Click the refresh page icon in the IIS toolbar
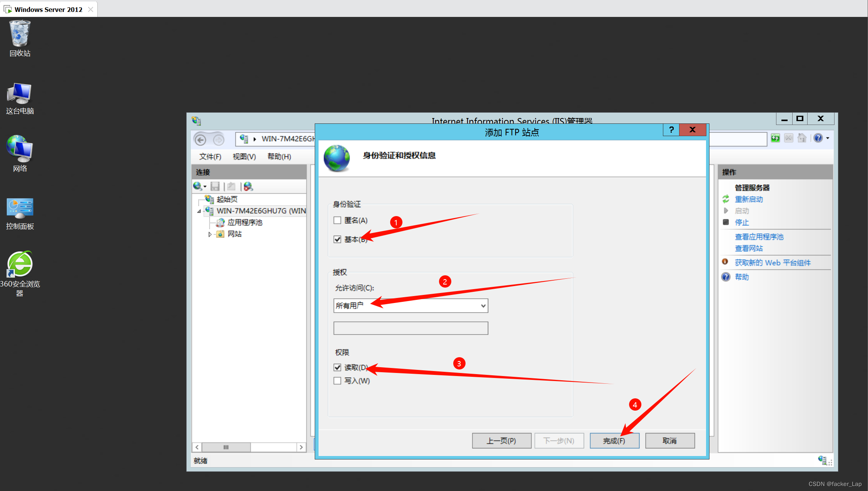 tap(775, 138)
